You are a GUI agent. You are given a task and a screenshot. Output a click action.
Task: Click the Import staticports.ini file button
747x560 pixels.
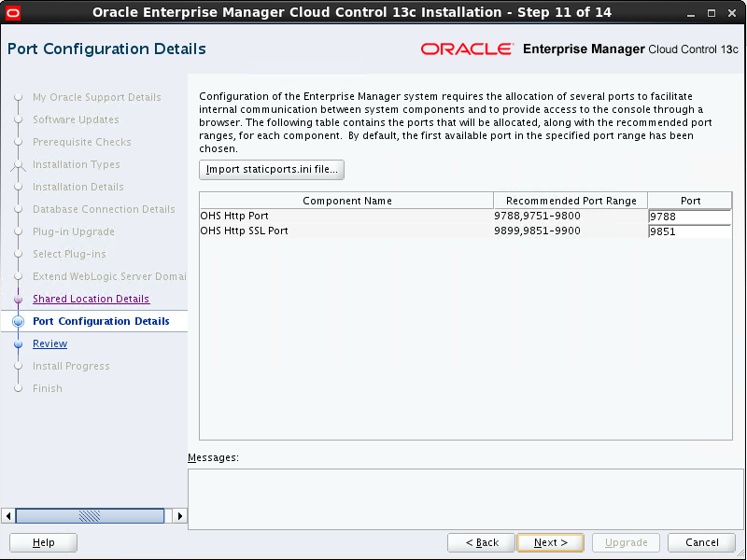[x=272, y=170]
